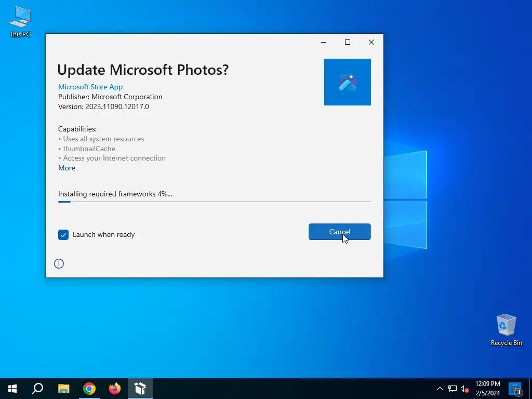Click Publisher: Microsoft Corporation text

click(110, 97)
